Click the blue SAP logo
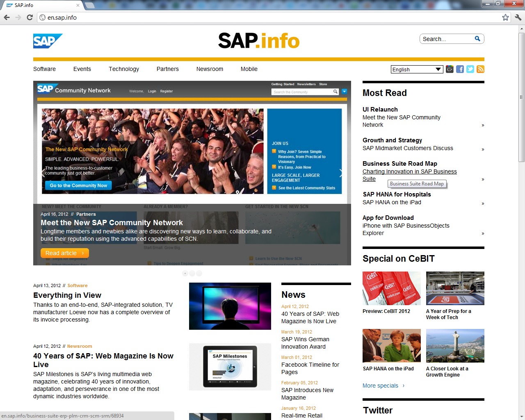525x420 pixels. point(48,41)
